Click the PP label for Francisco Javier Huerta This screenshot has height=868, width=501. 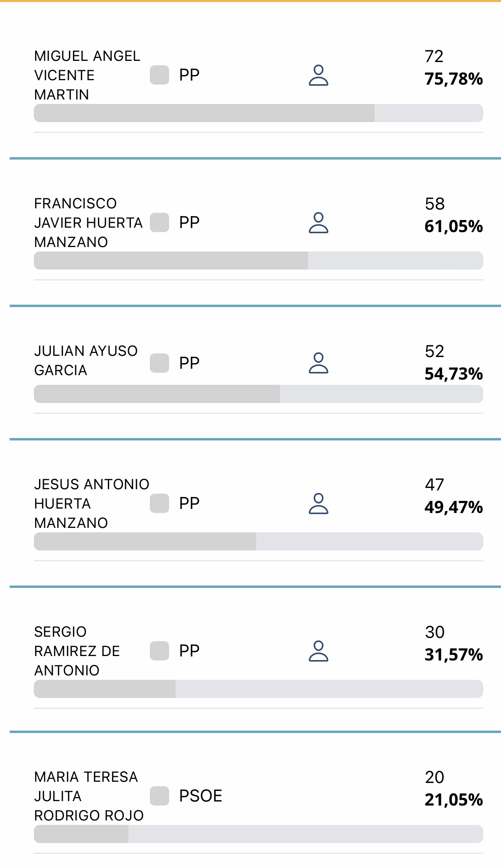point(189,223)
